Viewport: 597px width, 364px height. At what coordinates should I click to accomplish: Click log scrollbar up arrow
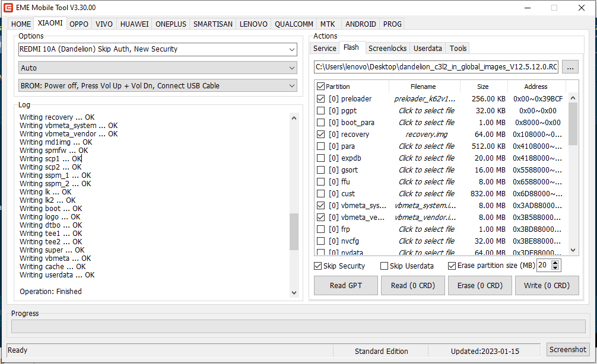tap(294, 118)
